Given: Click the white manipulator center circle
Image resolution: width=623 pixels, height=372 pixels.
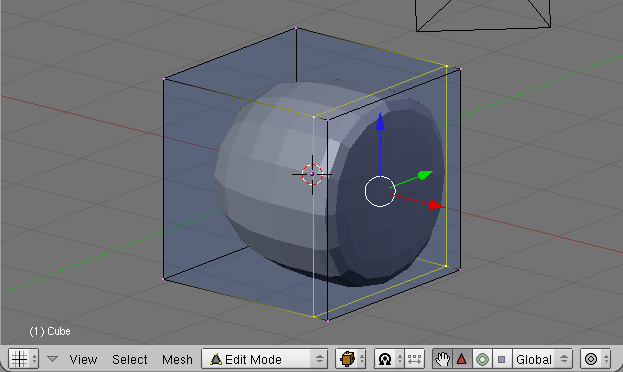Looking at the screenshot, I should (x=380, y=192).
